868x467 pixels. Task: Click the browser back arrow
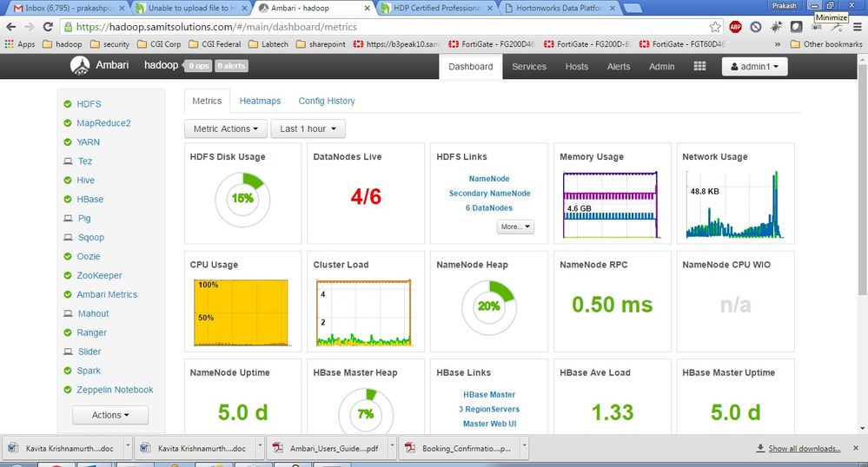coord(11,27)
